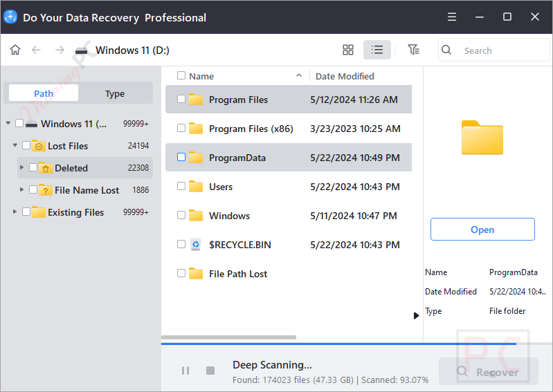Click the File Name Lost question folder icon

[46, 190]
